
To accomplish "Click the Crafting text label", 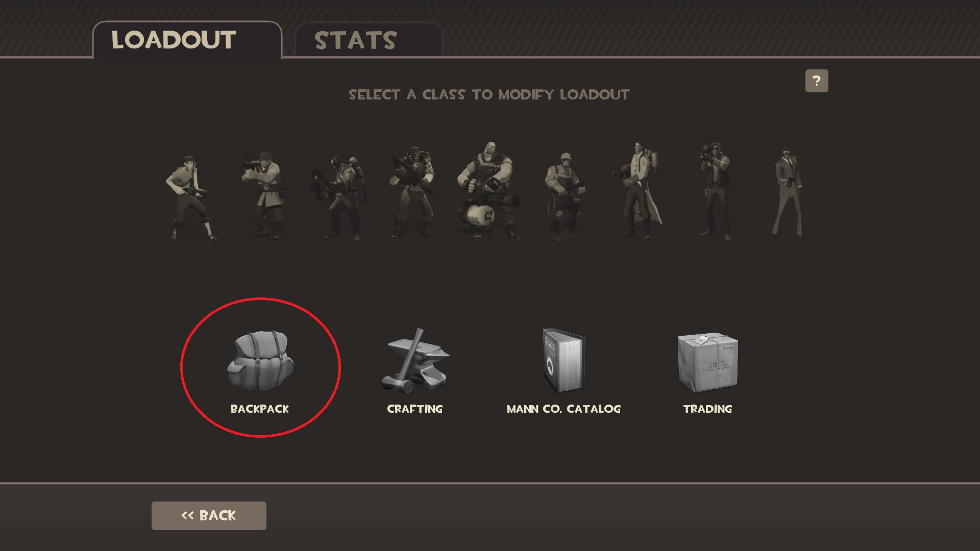I will coord(415,409).
